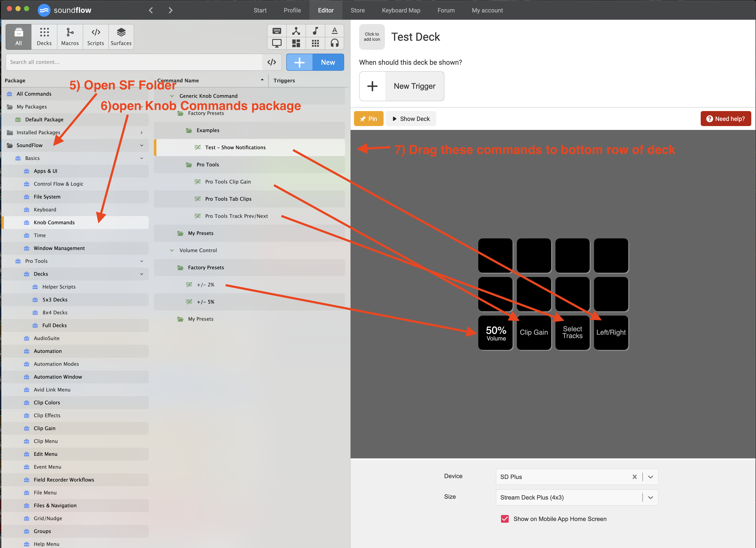Click the SoundFlow logo
Viewport: 756px width, 548px height.
click(65, 10)
